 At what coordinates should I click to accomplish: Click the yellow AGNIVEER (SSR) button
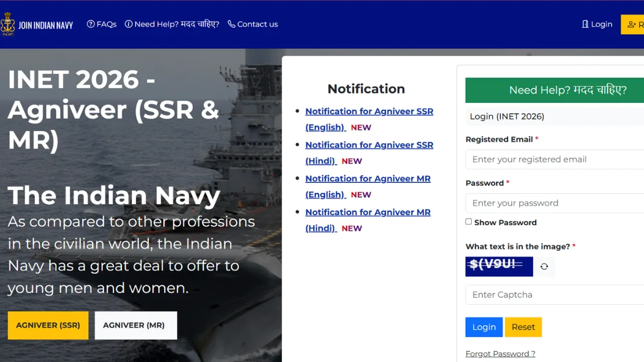48,326
